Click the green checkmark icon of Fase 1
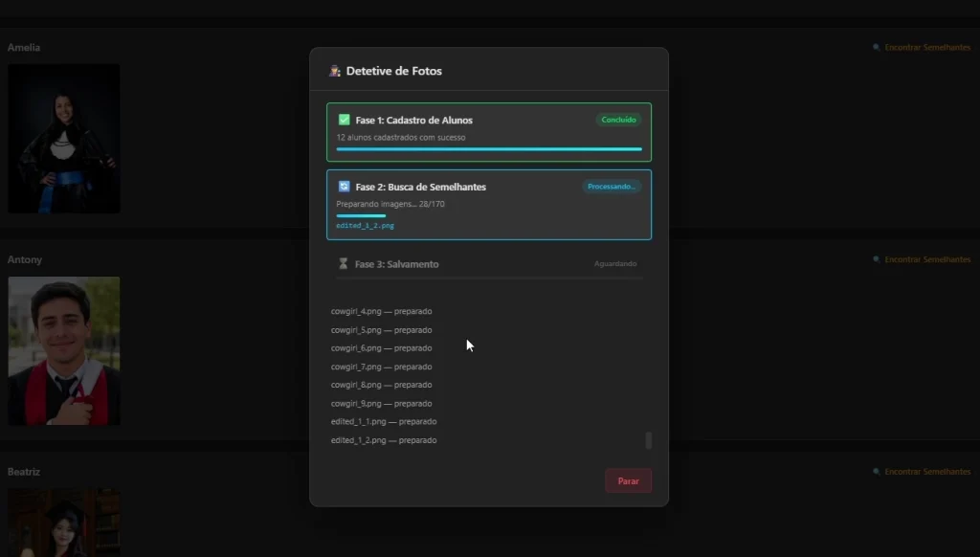Viewport: 980px width, 557px height. pos(344,120)
